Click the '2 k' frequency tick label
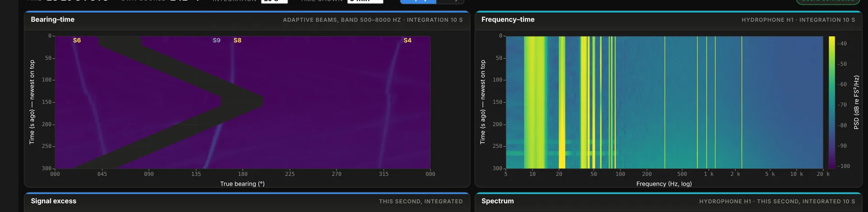 click(x=735, y=174)
